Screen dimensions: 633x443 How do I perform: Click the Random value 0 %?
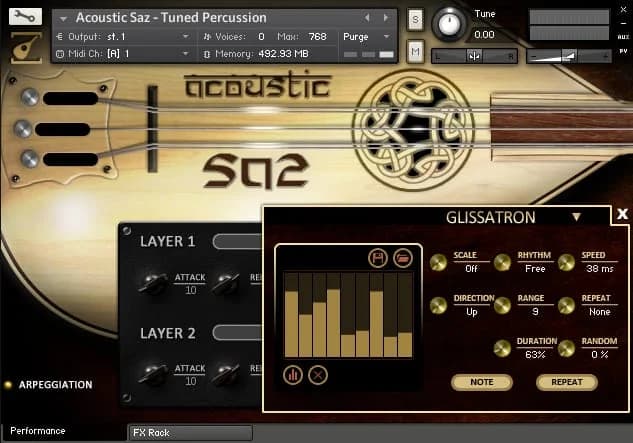tap(599, 355)
